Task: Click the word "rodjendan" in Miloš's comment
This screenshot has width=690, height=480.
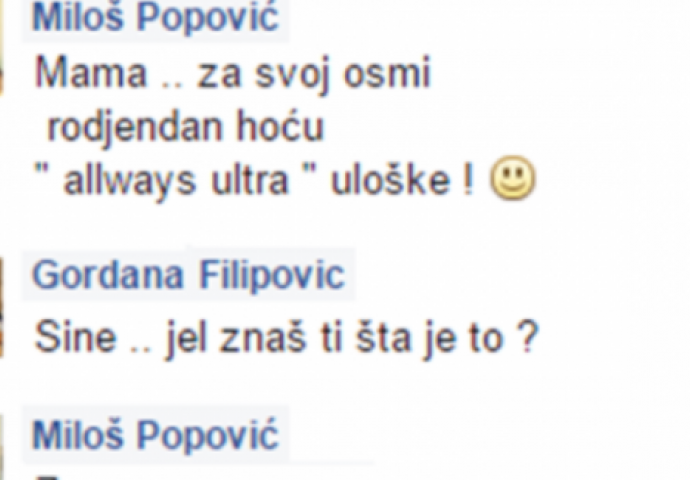Action: point(135,128)
